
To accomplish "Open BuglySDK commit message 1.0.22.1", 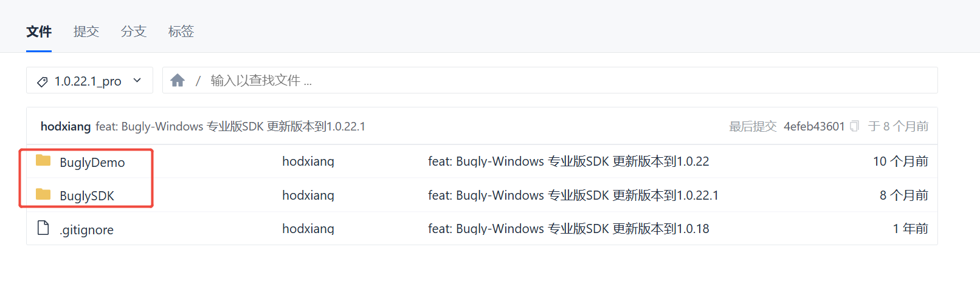I will tap(573, 195).
